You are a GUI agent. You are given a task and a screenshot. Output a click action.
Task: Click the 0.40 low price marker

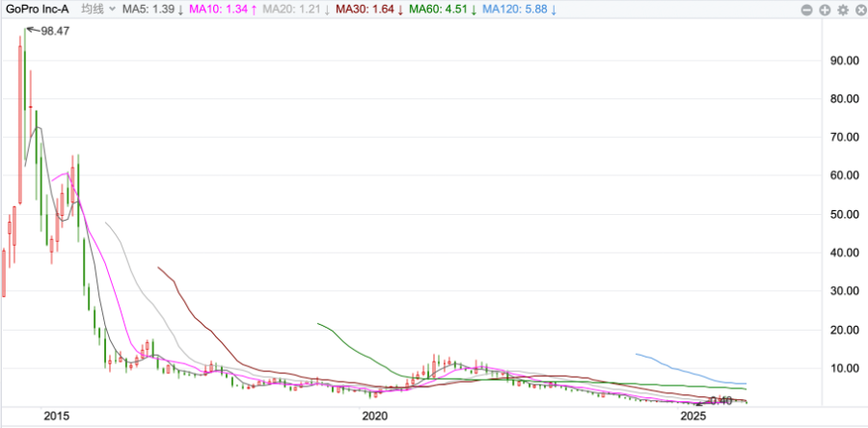click(721, 399)
